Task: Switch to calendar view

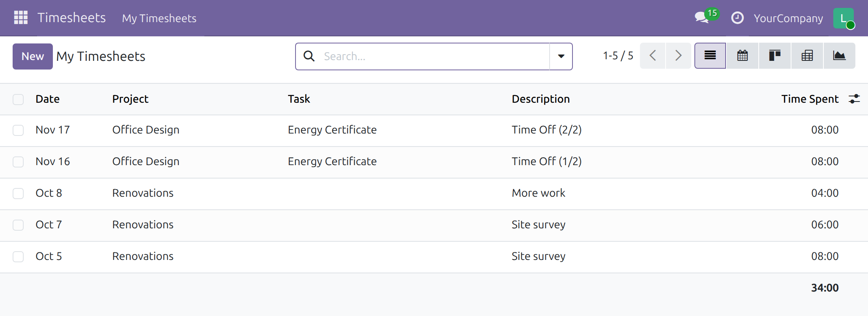Action: tap(743, 56)
